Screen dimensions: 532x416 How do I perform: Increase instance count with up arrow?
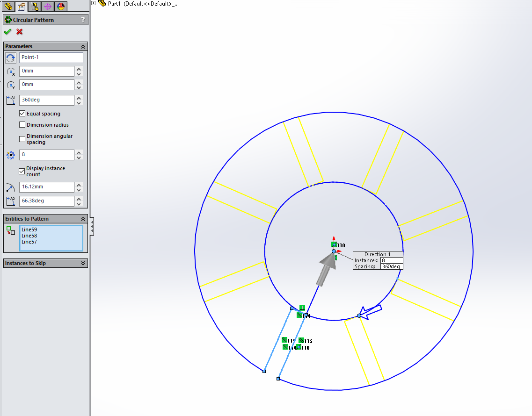click(x=79, y=152)
